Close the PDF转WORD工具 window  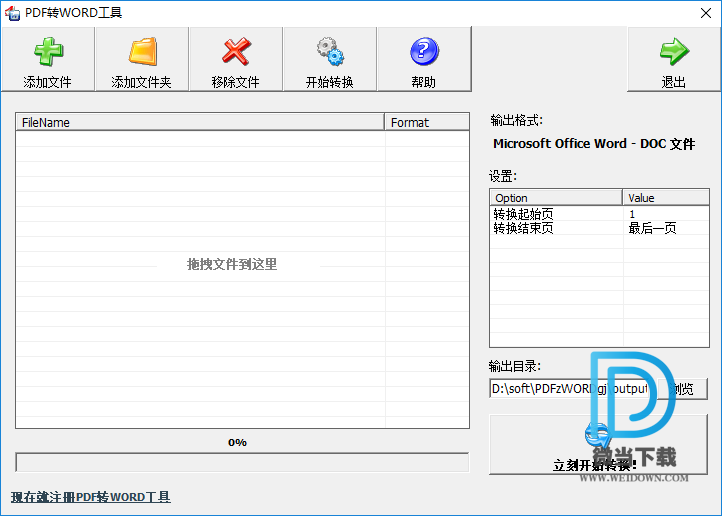point(705,13)
